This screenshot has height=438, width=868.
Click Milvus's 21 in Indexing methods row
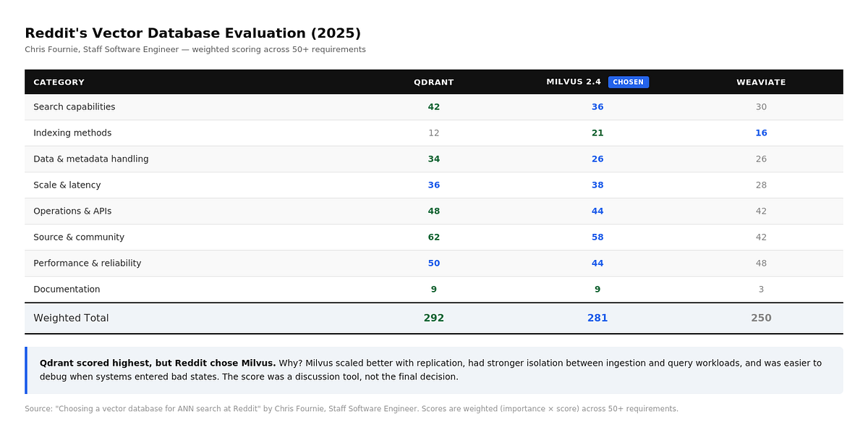pos(597,132)
